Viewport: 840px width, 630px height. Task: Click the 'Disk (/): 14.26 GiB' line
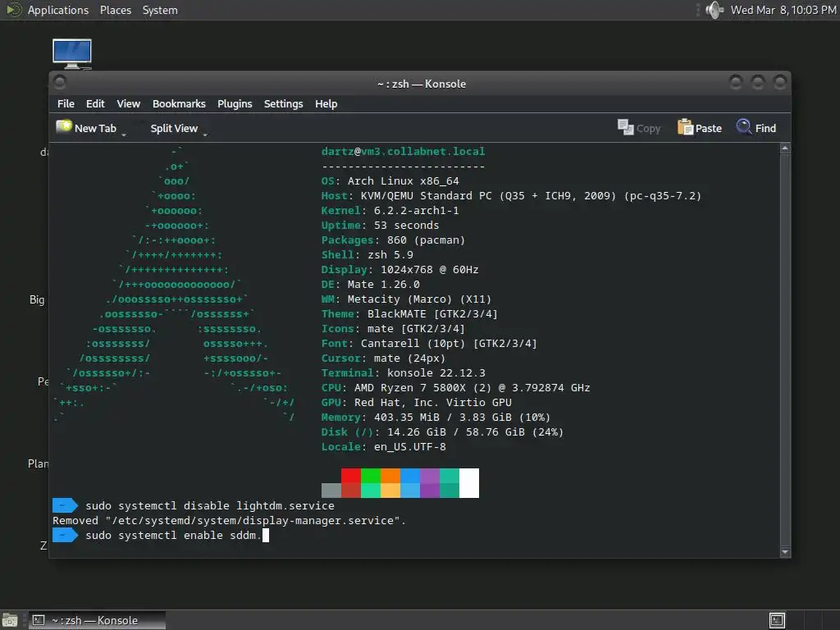pos(442,431)
